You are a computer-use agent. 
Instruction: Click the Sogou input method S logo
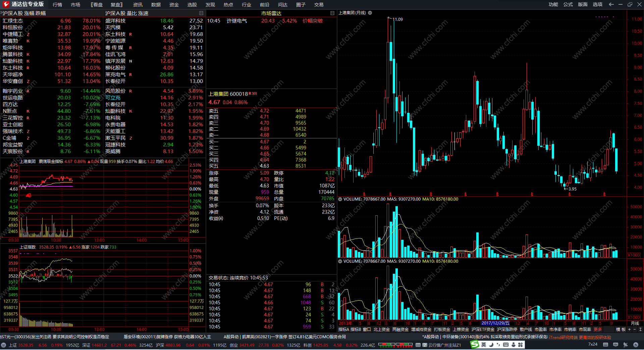(x=475, y=345)
